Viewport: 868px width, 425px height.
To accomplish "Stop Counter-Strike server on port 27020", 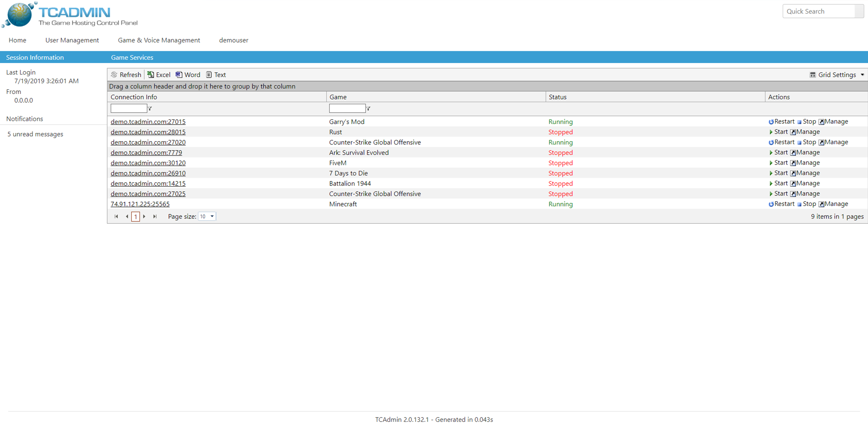I will point(807,142).
